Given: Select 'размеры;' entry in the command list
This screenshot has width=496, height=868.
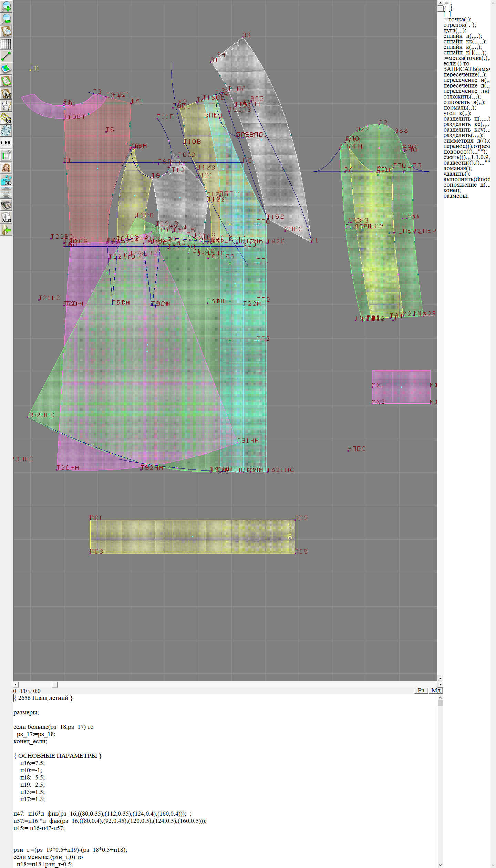Looking at the screenshot, I should [x=456, y=196].
